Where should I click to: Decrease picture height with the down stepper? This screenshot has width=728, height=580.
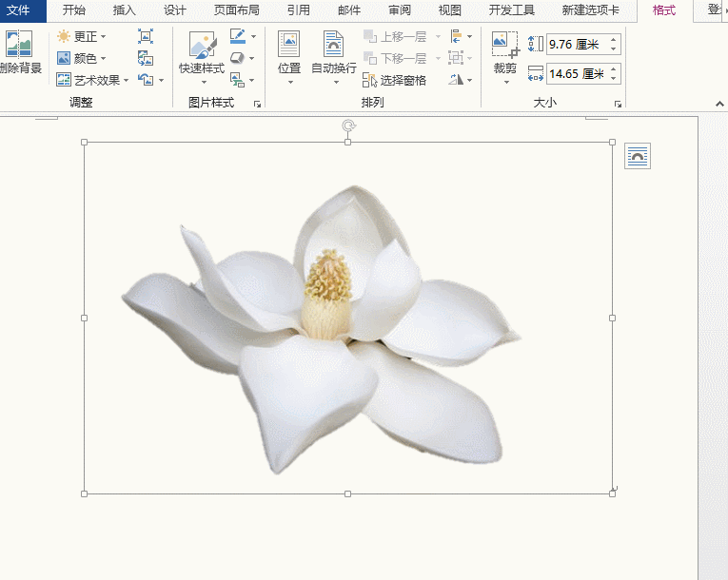pos(614,48)
